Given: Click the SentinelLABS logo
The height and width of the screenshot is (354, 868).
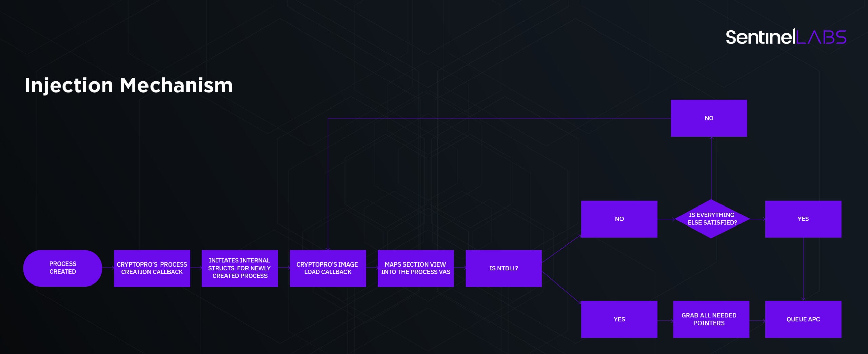Looking at the screenshot, I should coord(785,37).
